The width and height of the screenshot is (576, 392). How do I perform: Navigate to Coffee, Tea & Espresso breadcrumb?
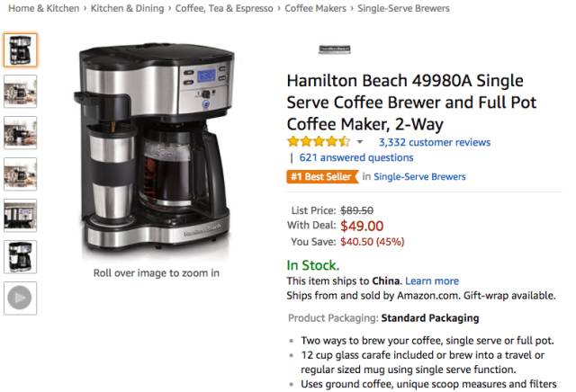tap(224, 8)
